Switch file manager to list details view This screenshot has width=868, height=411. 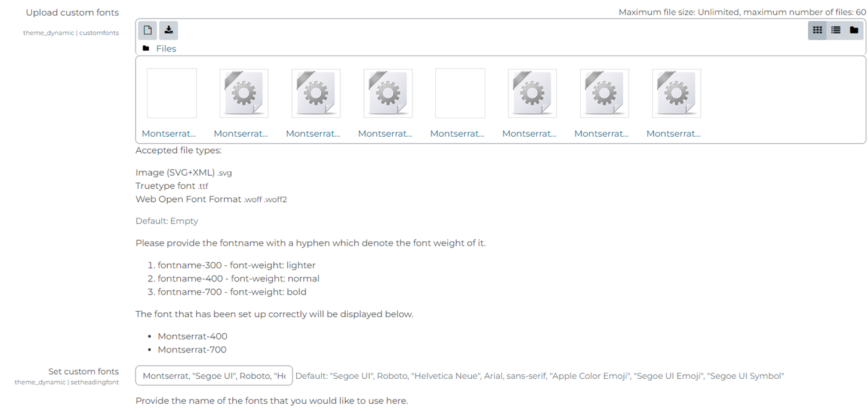(x=836, y=30)
